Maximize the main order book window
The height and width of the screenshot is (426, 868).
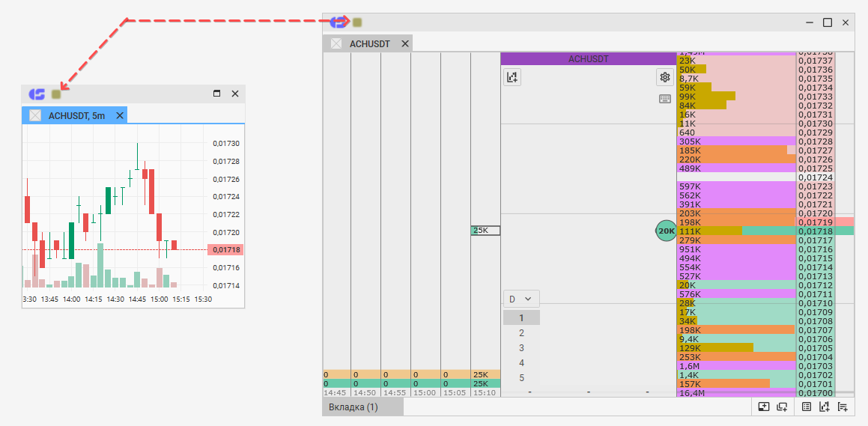click(828, 22)
